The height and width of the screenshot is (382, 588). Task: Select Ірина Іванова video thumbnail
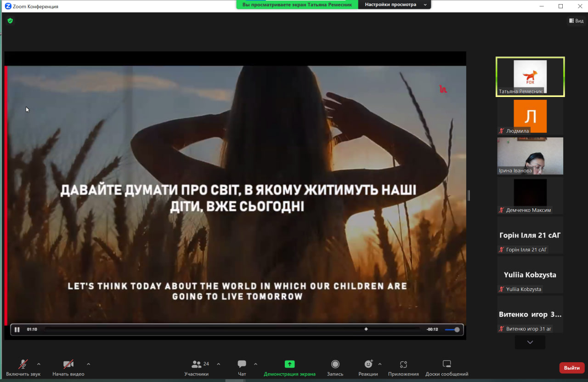point(530,156)
